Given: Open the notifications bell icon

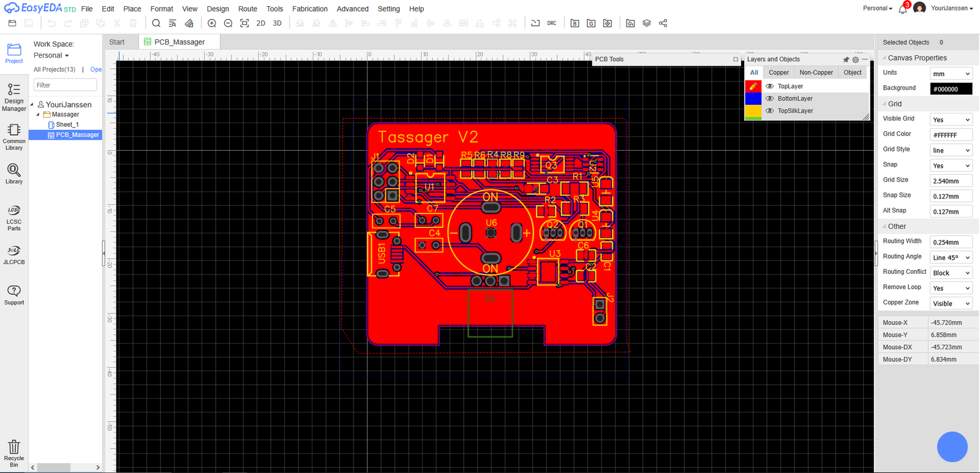Looking at the screenshot, I should pos(902,9).
